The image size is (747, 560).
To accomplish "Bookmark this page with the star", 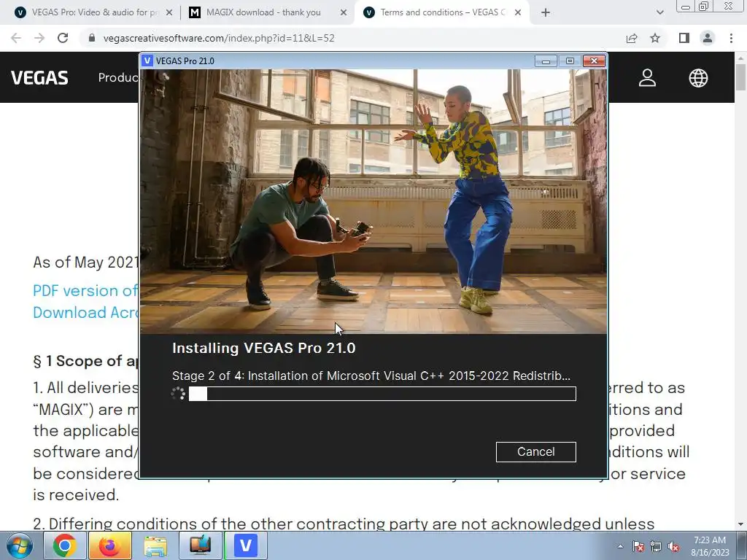I will tap(655, 38).
